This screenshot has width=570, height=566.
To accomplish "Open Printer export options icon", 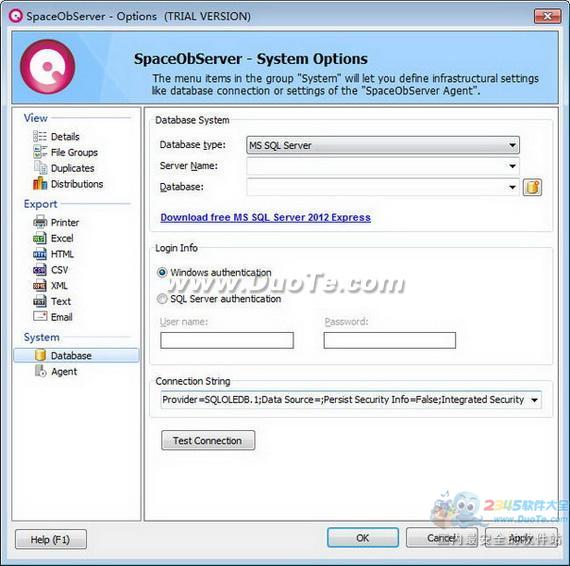I will click(x=40, y=222).
